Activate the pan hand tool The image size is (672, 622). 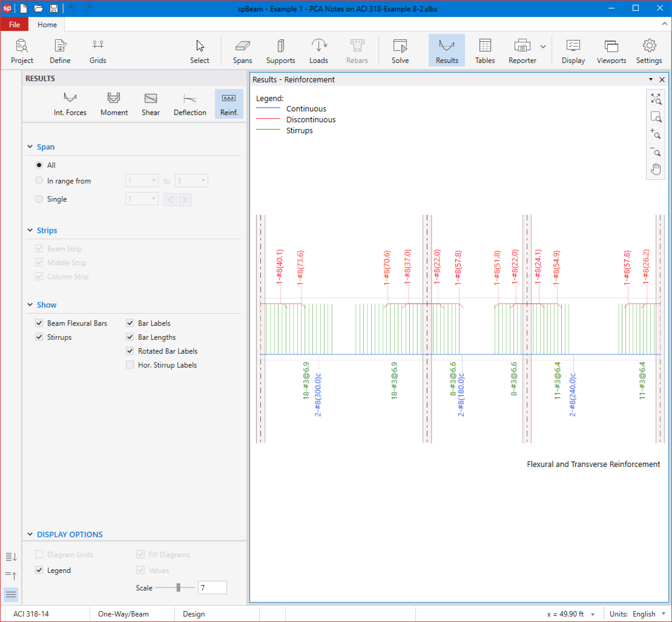tap(655, 169)
